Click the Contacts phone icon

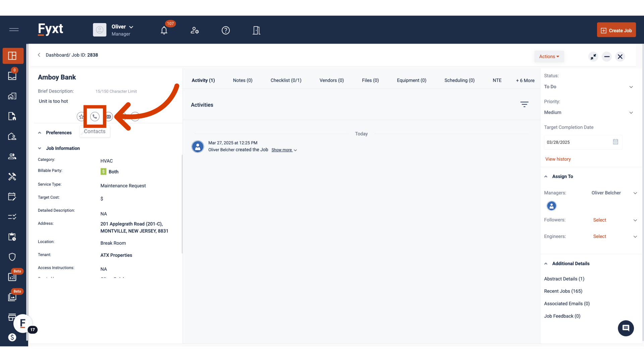[x=95, y=117]
